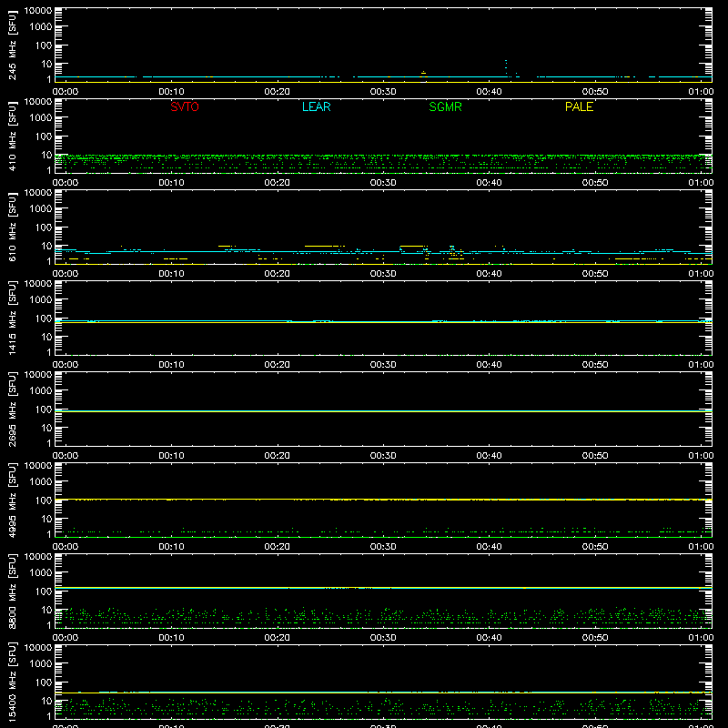Select the 4995 MHz [SFU] axis title

tap(12, 500)
